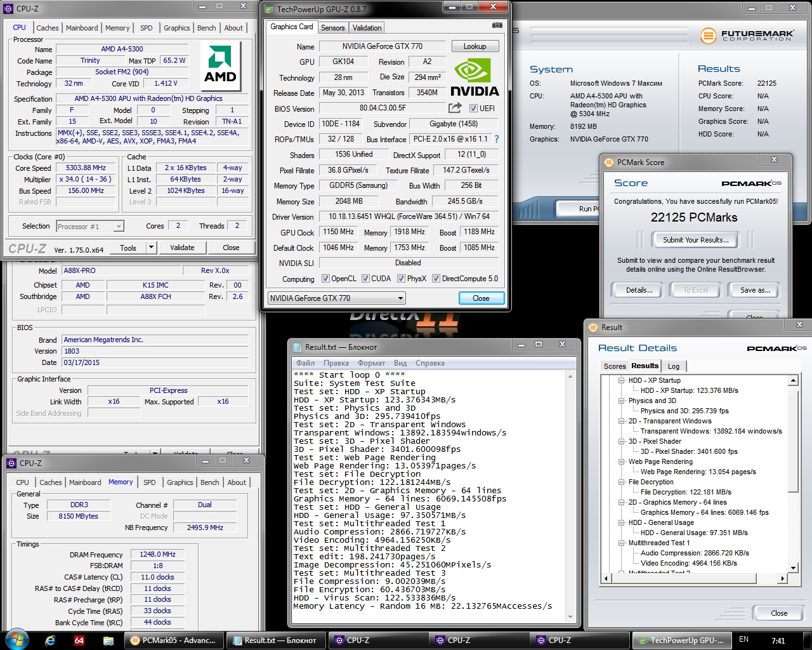Click the NVIDIA logo in GPU-Z
This screenshot has width=812, height=650.
pos(475,77)
